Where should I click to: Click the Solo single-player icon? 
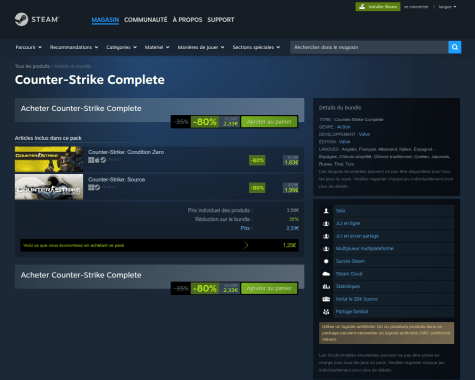[326, 211]
